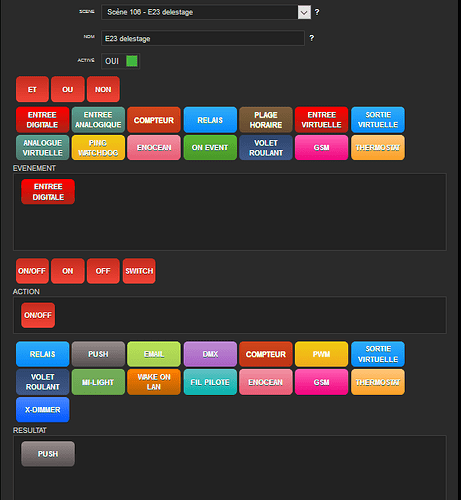Image resolution: width=461 pixels, height=500 pixels.
Task: Add the FIL PILOTE result tile
Action: [210, 382]
